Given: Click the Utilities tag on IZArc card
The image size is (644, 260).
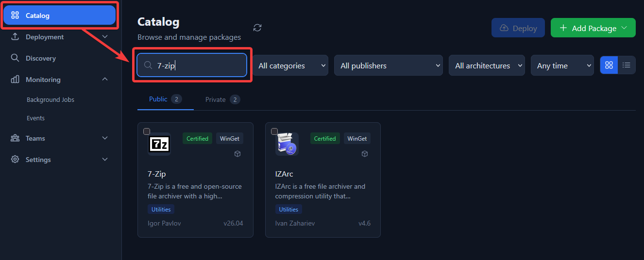Looking at the screenshot, I should coord(288,210).
